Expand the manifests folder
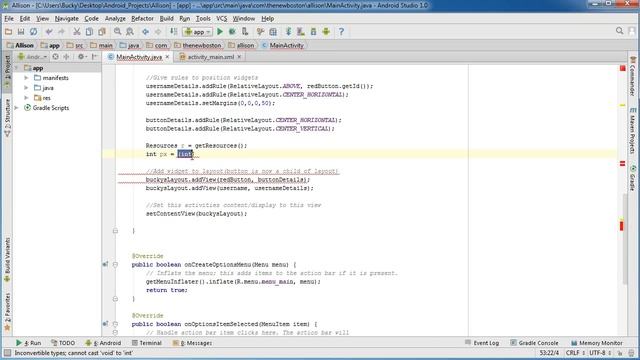The width and height of the screenshot is (640, 360). [x=26, y=78]
